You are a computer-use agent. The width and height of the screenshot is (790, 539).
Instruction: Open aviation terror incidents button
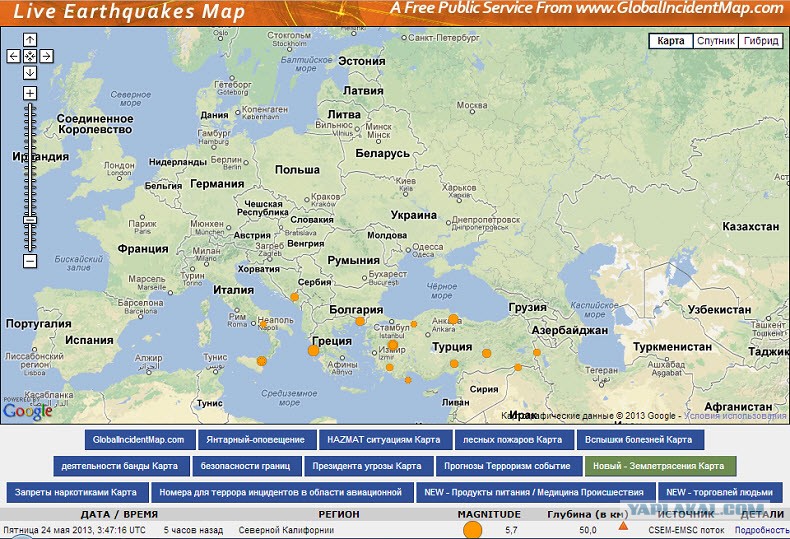coord(281,492)
